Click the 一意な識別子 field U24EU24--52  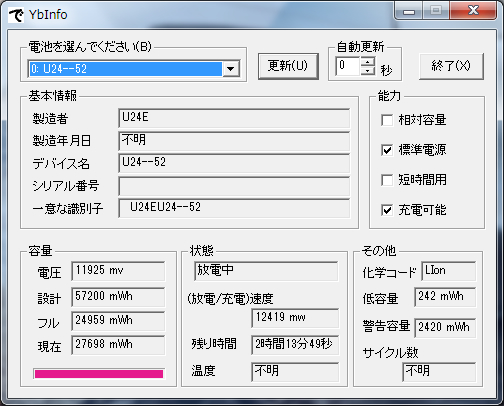[234, 208]
